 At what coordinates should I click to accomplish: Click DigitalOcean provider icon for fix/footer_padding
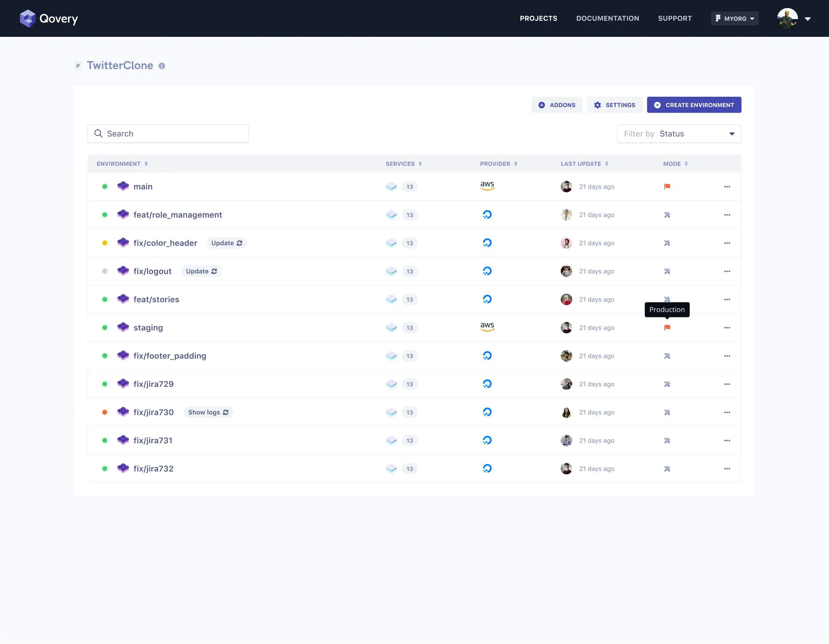pyautogui.click(x=487, y=356)
